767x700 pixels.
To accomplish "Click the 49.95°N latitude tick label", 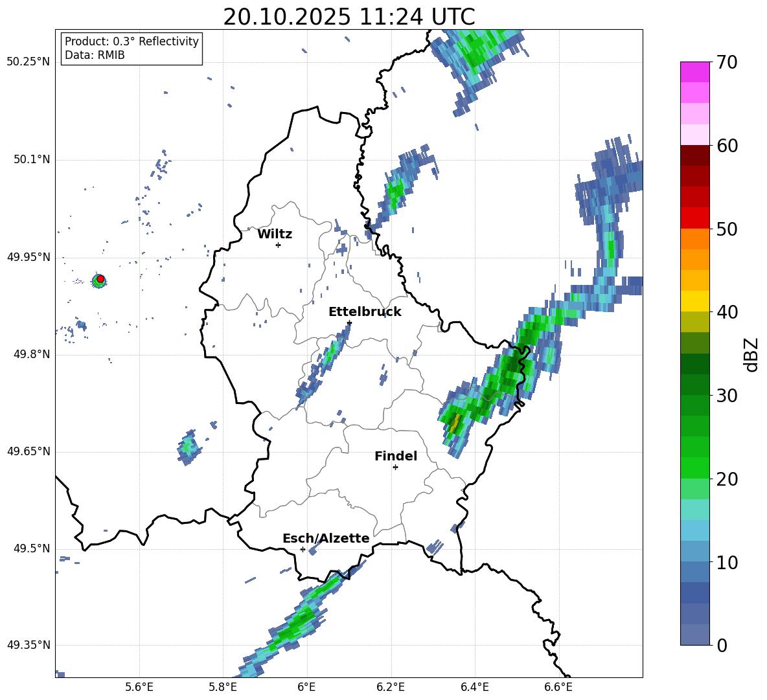I will (29, 257).
